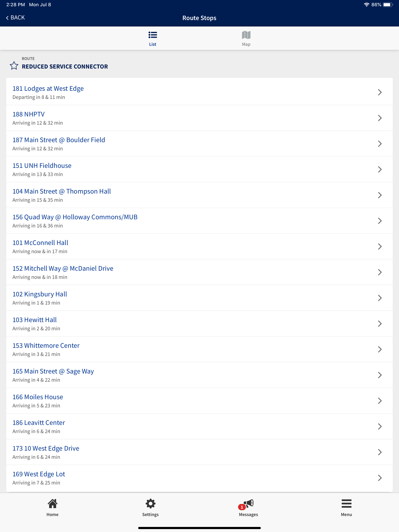Tap 'REDUCED SERVICE CONNECTOR' route title
Screen dimensions: 399x532
[65, 67]
